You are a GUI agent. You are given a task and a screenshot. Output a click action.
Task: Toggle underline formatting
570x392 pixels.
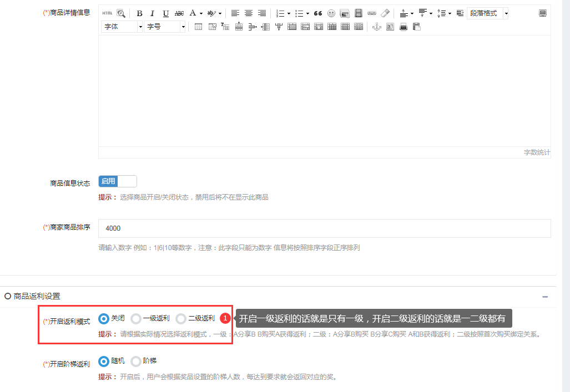(166, 13)
